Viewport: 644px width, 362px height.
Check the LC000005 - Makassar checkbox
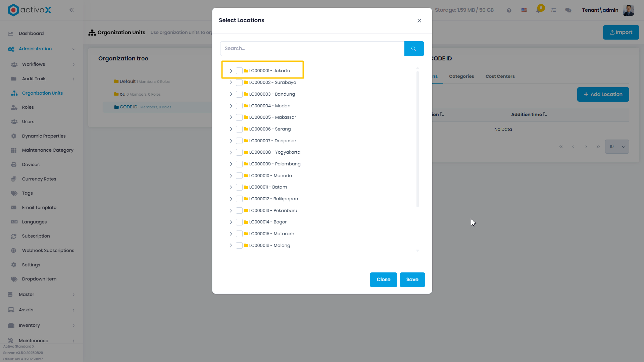pyautogui.click(x=239, y=117)
